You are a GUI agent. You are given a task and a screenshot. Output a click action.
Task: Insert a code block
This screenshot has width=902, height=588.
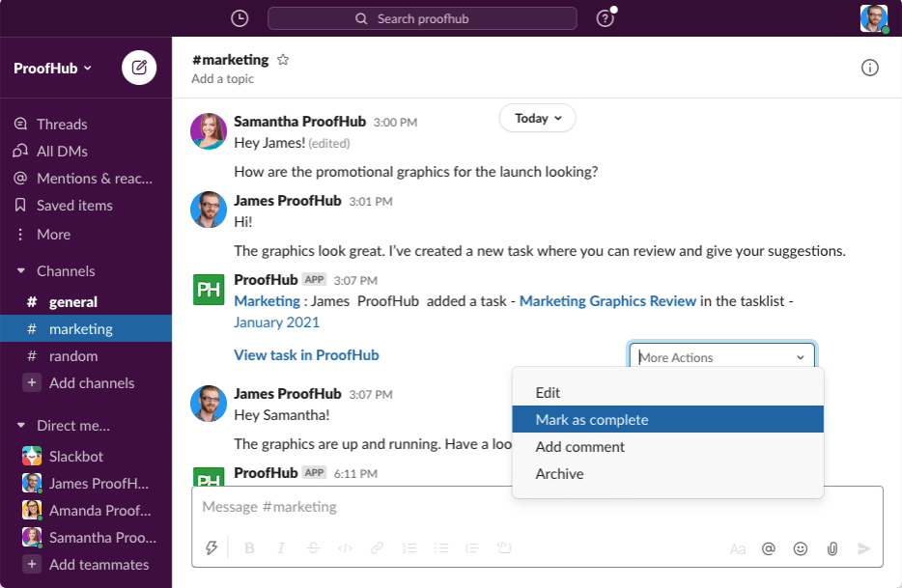504,547
